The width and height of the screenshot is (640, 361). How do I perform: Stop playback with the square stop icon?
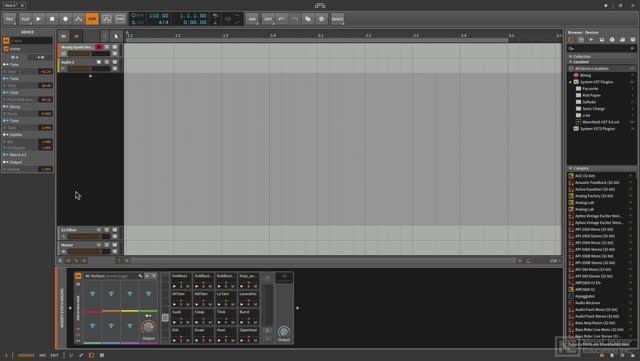[x=52, y=19]
